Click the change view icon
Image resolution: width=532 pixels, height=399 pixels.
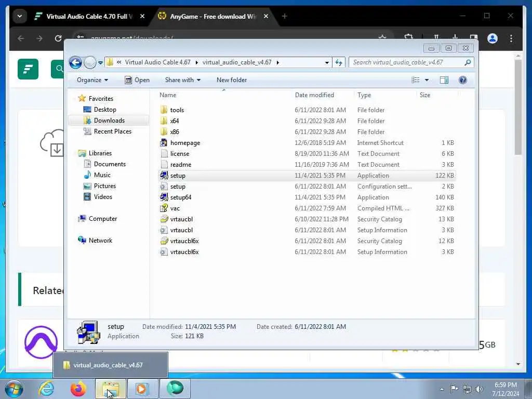pyautogui.click(x=415, y=80)
